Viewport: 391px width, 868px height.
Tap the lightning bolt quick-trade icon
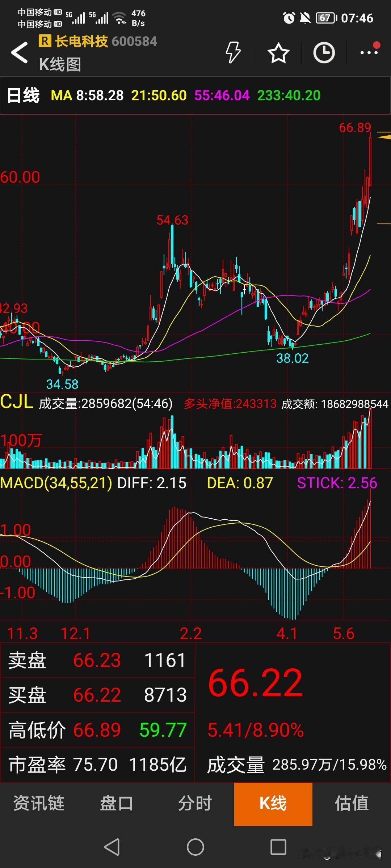click(x=233, y=53)
